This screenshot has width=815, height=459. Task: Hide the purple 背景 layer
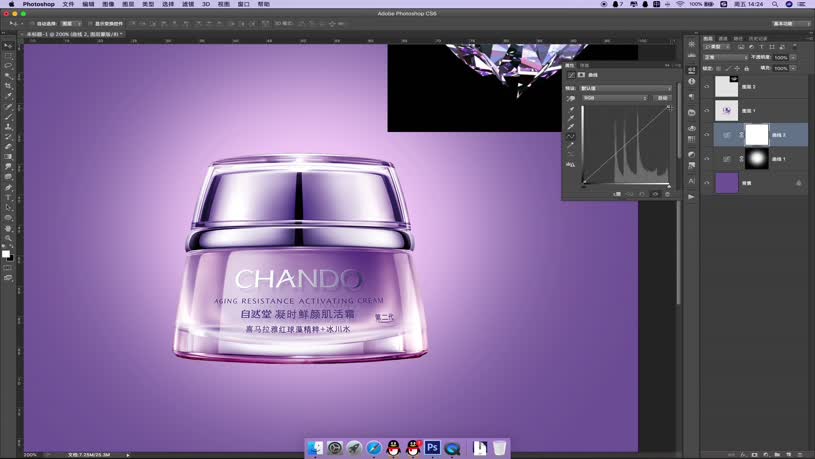706,183
